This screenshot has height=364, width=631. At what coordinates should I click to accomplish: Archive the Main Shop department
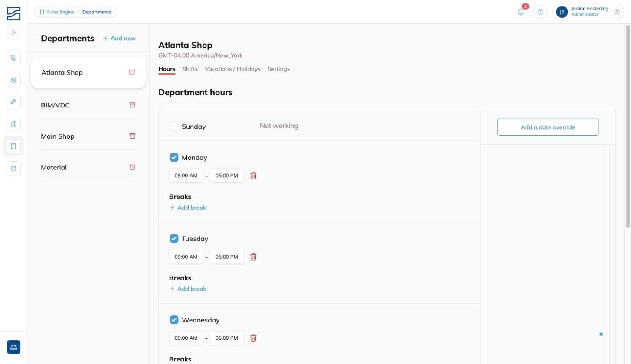click(x=132, y=136)
